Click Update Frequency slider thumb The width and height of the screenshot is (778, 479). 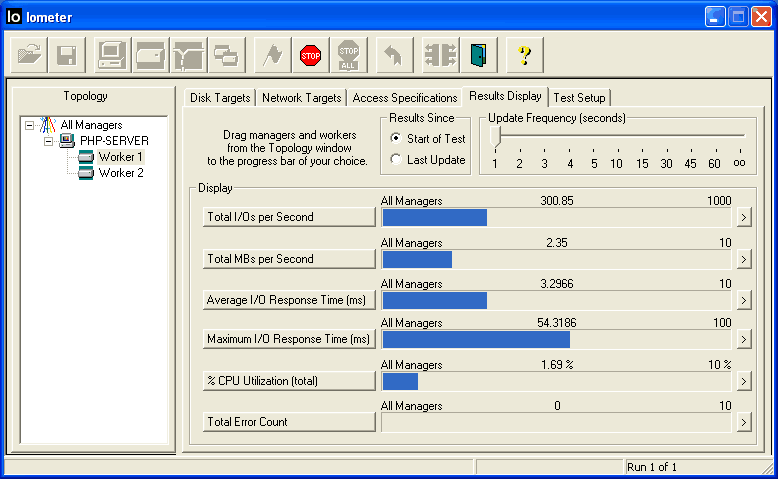495,136
